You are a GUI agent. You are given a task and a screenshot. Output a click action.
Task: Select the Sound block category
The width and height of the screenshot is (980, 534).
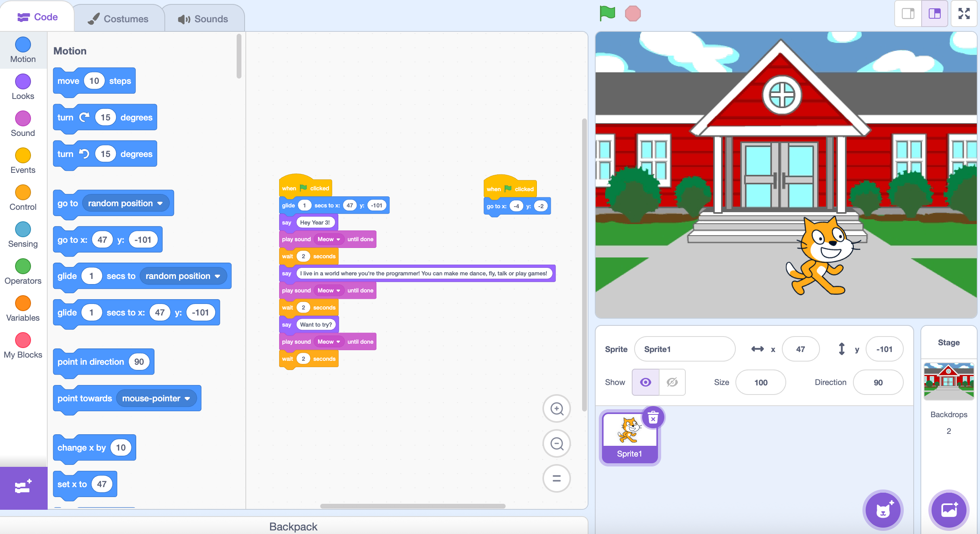point(23,124)
